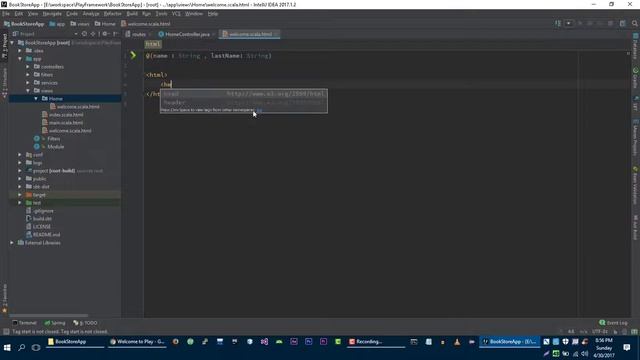Open the Favorites tool window side tab
Screen dimensions: 640x360
pyautogui.click(x=4, y=298)
